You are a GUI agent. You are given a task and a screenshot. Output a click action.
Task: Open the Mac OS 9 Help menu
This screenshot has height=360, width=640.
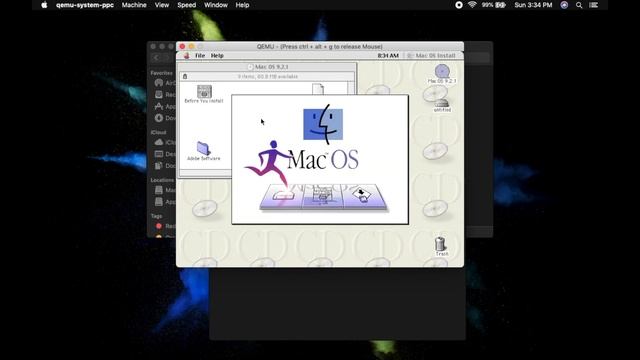(217, 56)
